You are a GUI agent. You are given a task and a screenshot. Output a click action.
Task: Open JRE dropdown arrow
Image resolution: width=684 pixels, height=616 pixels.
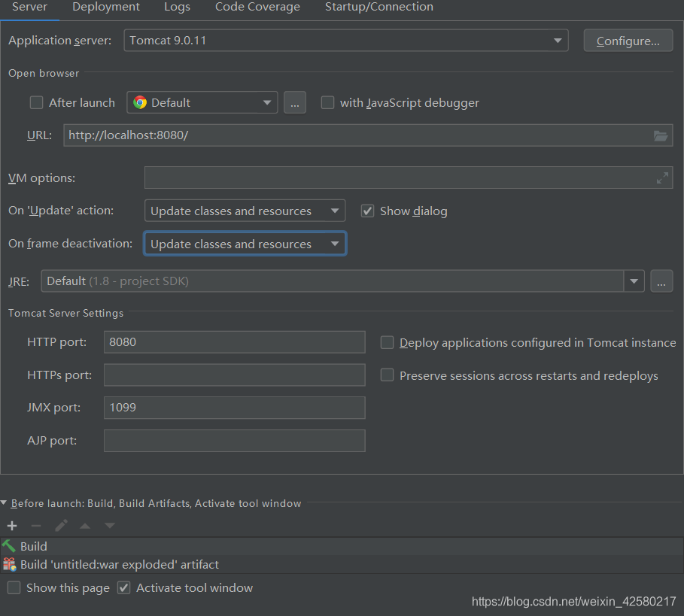634,281
